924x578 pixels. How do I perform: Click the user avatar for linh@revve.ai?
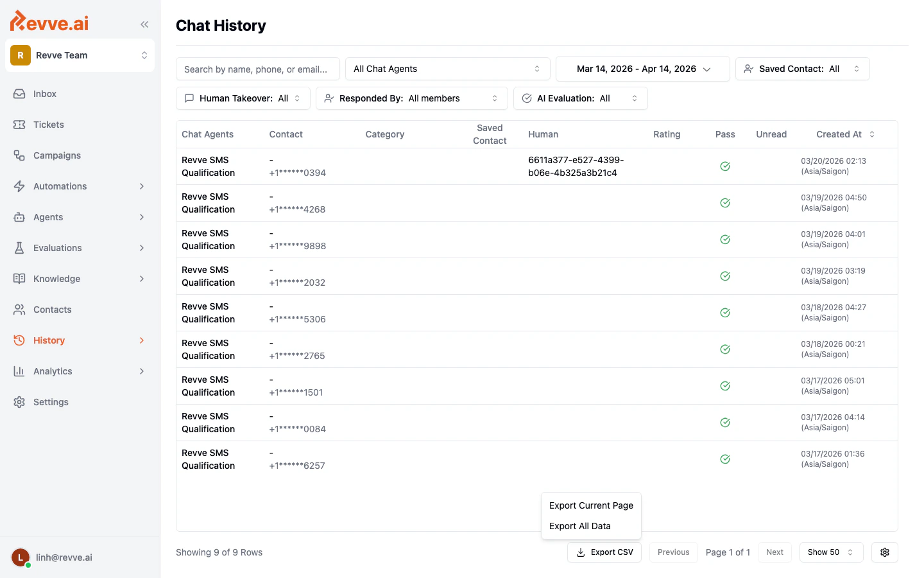(21, 557)
